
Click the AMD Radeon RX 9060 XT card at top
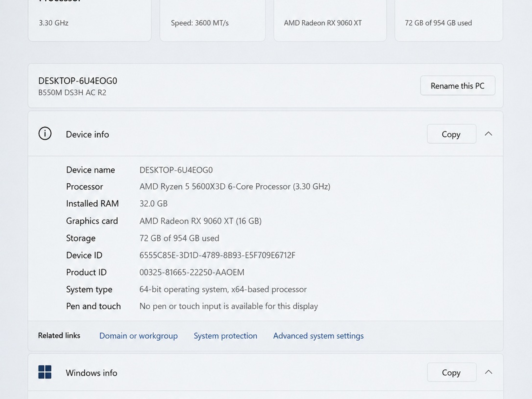click(330, 21)
